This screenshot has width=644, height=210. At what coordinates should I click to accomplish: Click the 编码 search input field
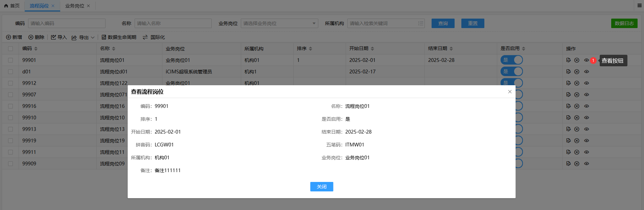(67, 23)
